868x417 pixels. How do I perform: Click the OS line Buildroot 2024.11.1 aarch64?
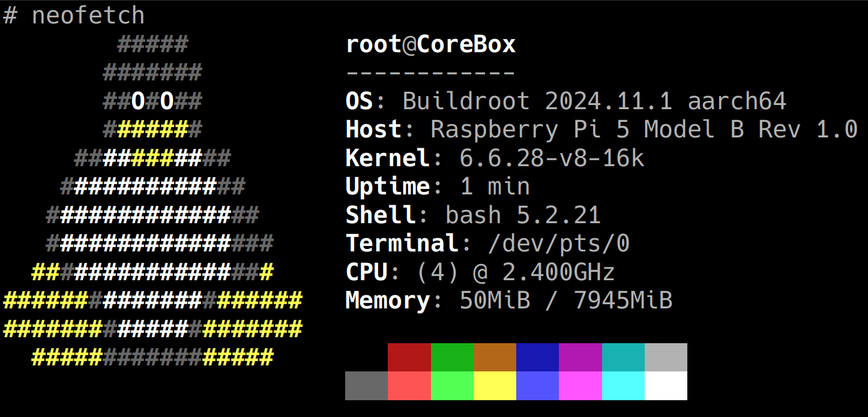[566, 101]
